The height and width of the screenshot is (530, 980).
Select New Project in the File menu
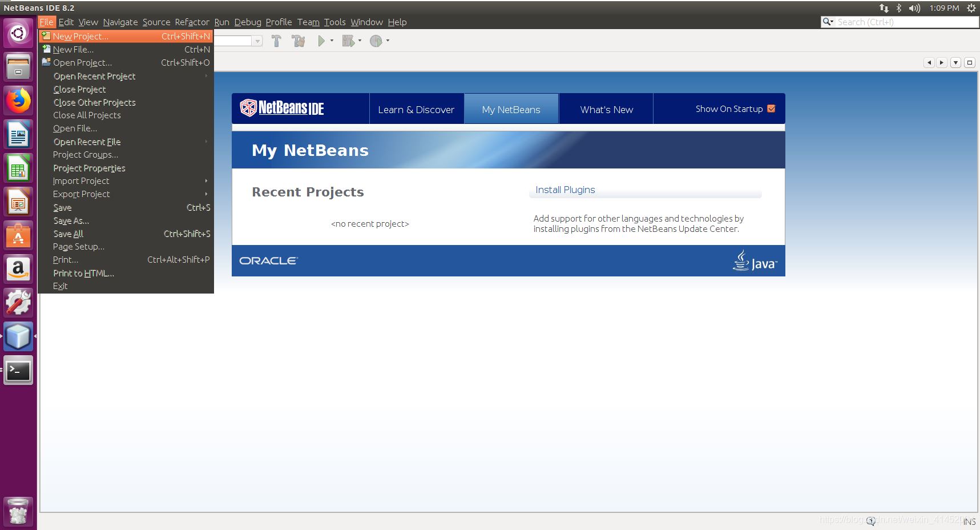coord(126,36)
